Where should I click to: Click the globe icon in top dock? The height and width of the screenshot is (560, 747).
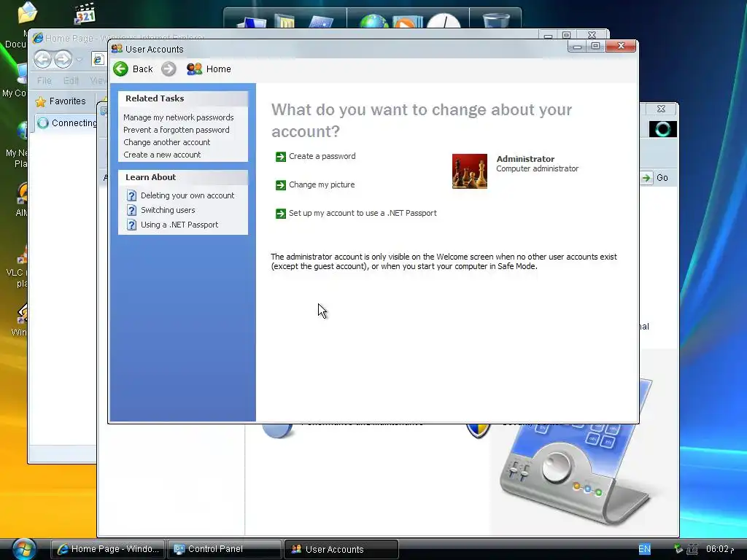(374, 21)
